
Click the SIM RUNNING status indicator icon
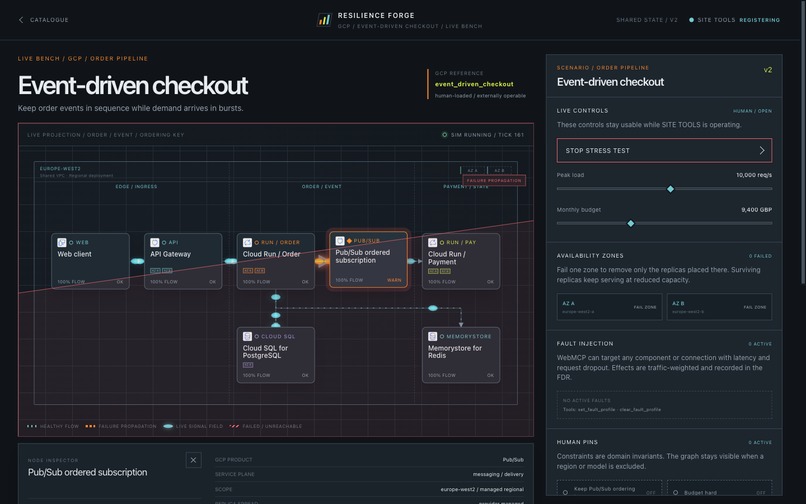tap(445, 135)
